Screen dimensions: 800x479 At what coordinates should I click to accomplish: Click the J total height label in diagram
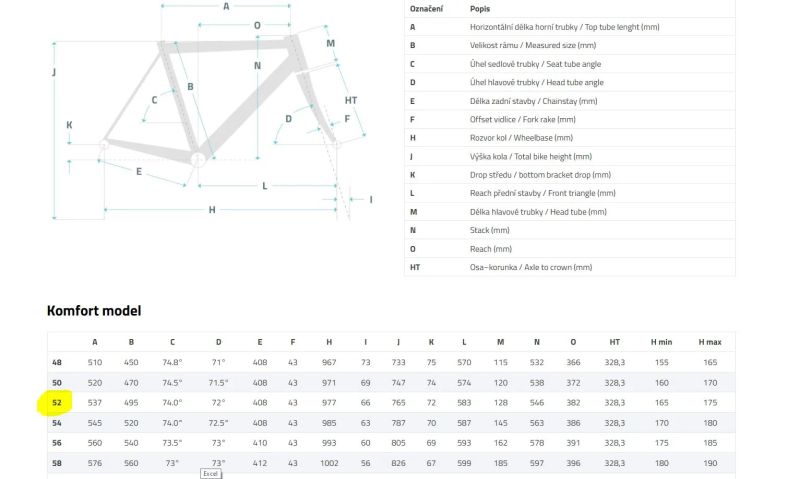coord(54,72)
